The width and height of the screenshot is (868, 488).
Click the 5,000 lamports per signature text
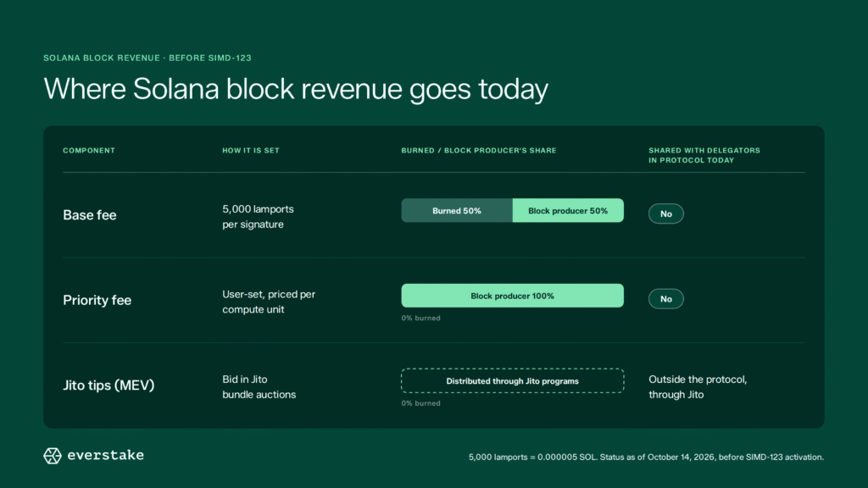pyautogui.click(x=258, y=217)
